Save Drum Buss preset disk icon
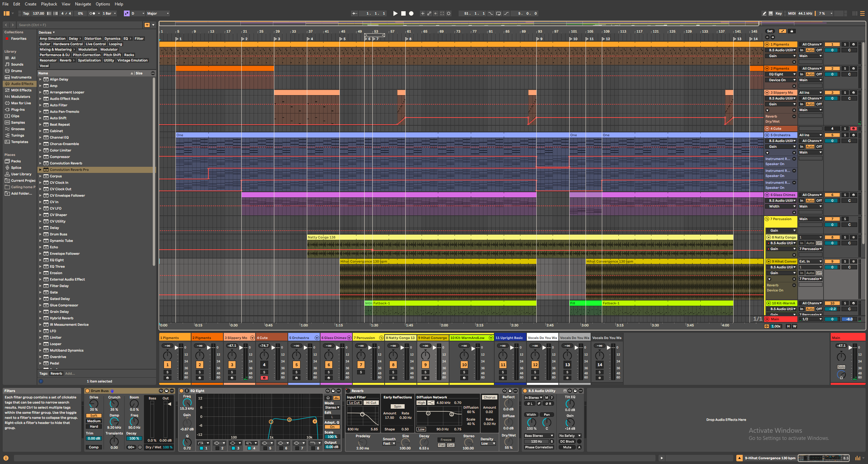The height and width of the screenshot is (464, 868). (167, 391)
